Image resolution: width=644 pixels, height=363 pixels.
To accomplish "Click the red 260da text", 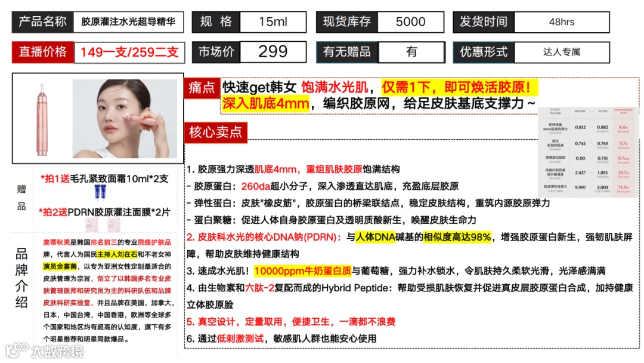I will (x=255, y=186).
